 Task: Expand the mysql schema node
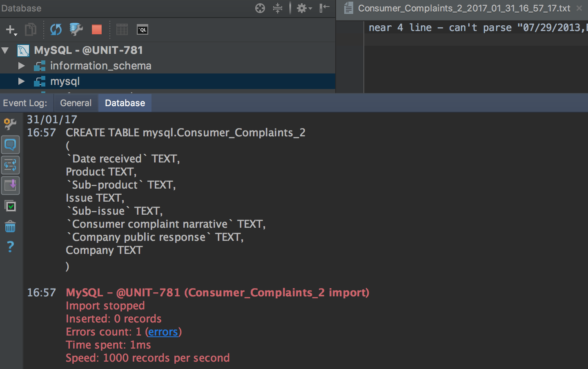click(21, 82)
